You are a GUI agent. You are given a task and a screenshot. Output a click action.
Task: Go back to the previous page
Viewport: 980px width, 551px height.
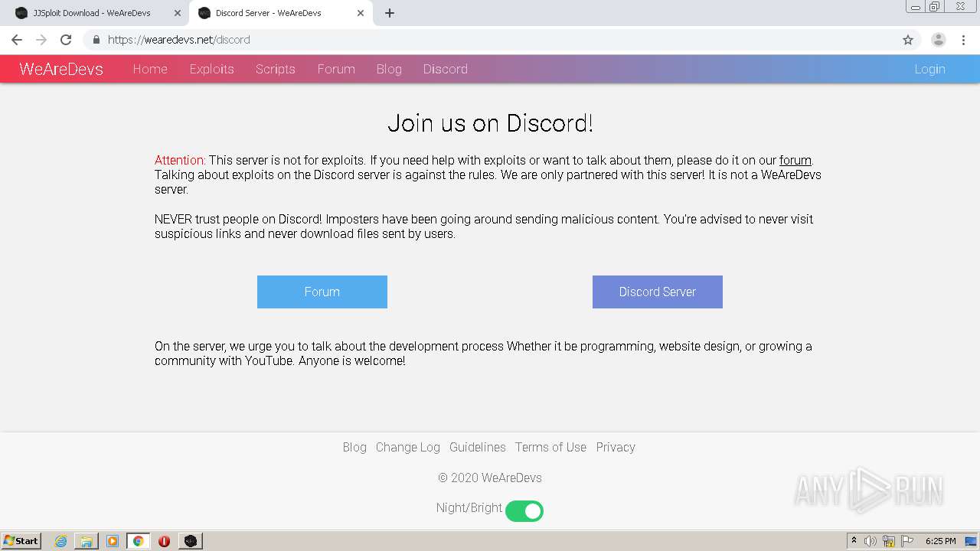(17, 40)
